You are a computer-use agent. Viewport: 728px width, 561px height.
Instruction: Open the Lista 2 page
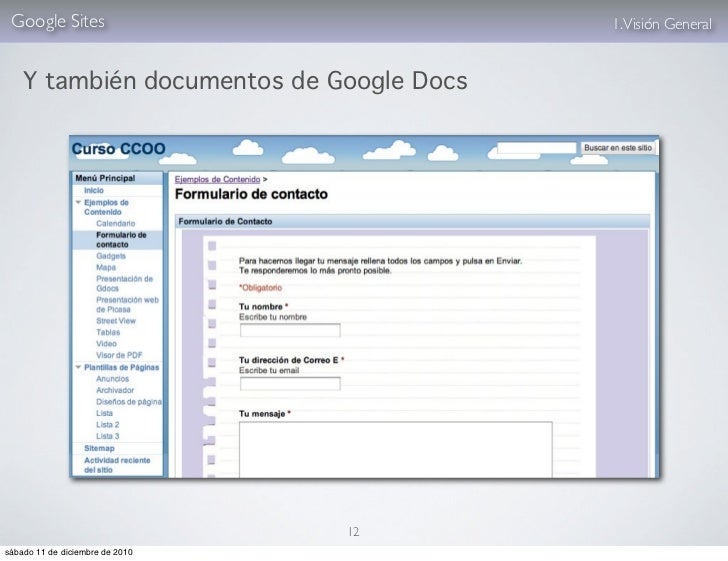point(108,425)
